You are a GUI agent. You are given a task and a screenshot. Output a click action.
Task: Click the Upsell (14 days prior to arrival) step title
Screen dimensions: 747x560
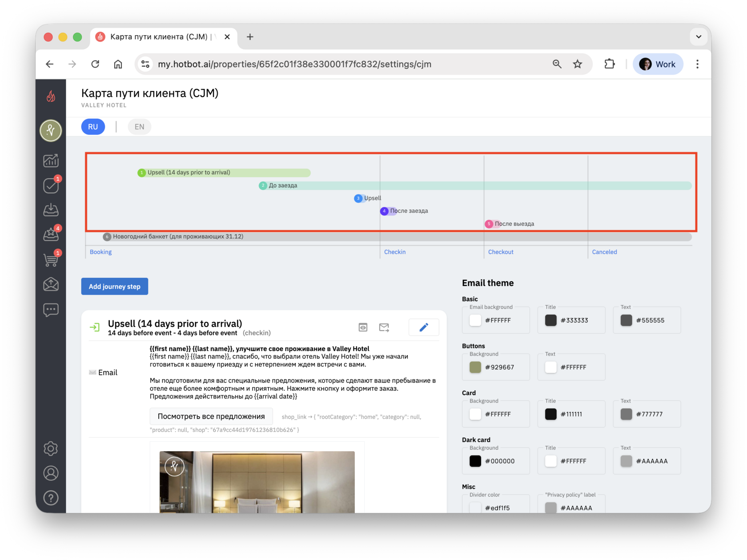175,324
